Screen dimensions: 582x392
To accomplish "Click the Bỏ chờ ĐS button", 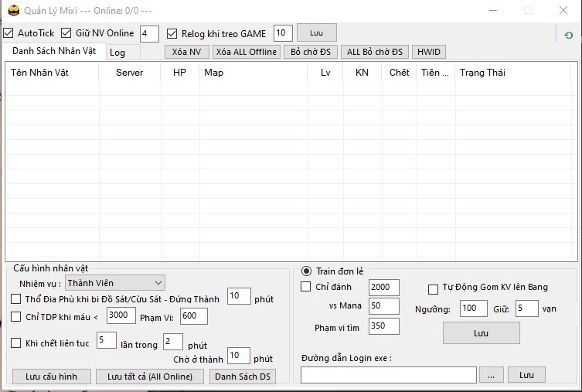I will (311, 52).
